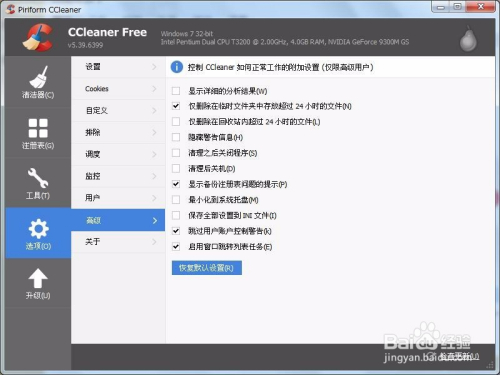Click the 检查更新 link
This screenshot has height=375, width=500.
[458, 356]
